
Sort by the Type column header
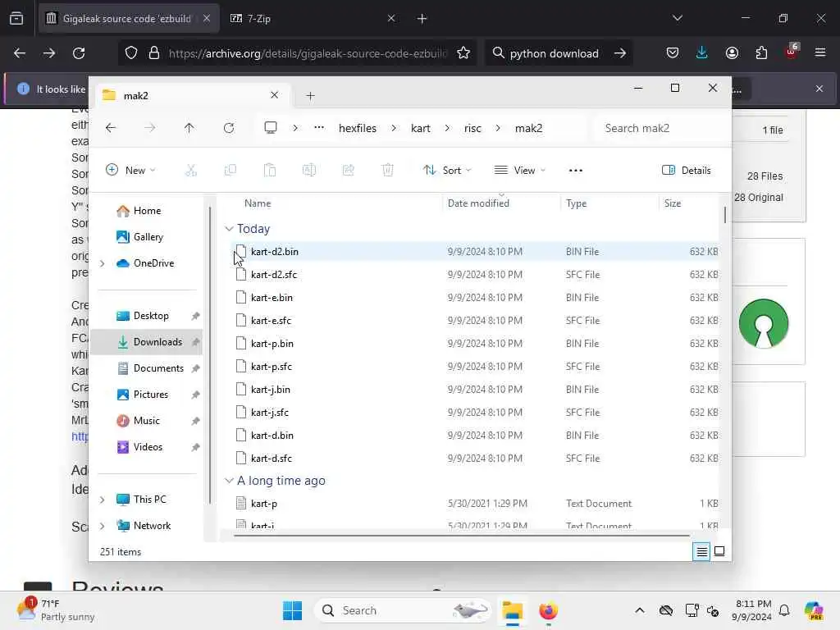609,203
